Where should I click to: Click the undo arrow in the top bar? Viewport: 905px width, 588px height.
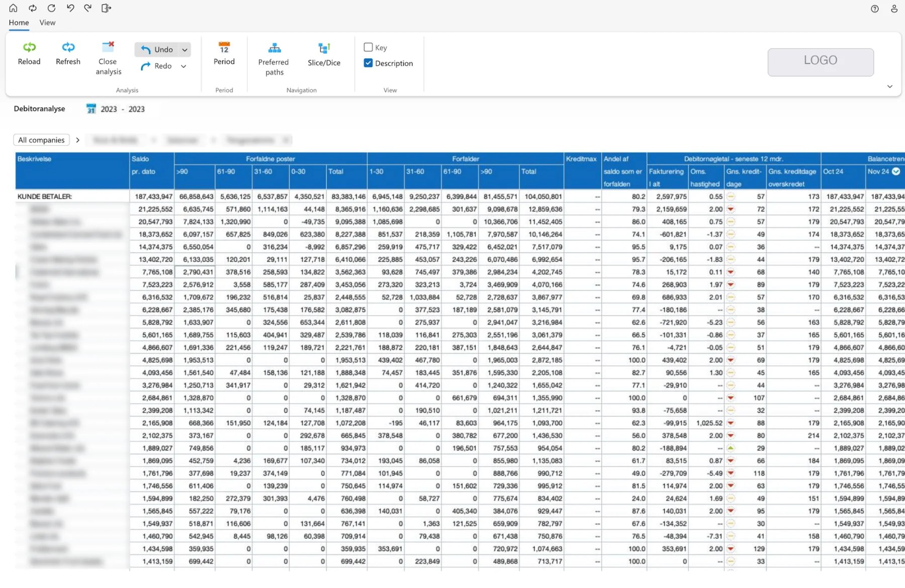click(x=70, y=8)
